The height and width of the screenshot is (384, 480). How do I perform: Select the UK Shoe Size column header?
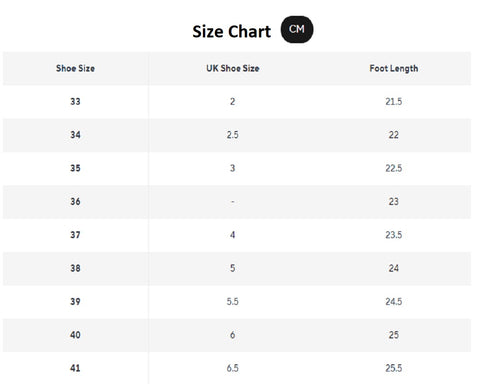click(233, 68)
